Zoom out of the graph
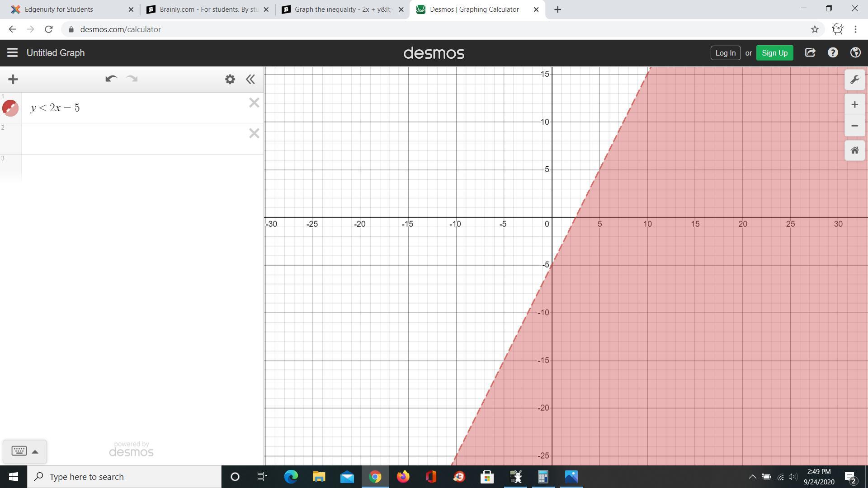The width and height of the screenshot is (868, 488). [854, 126]
